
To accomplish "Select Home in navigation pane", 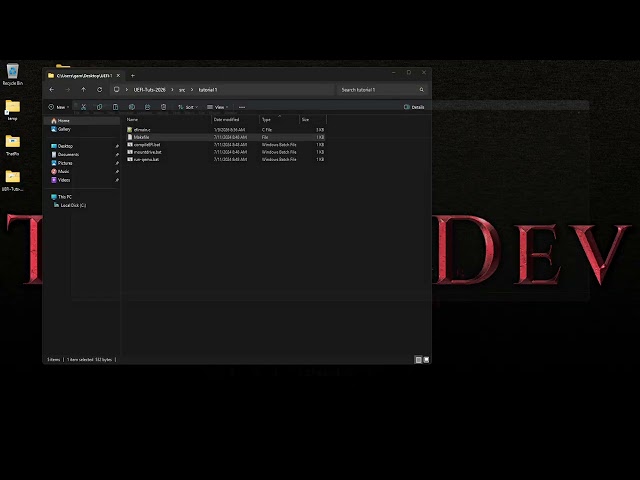I will [x=82, y=121].
